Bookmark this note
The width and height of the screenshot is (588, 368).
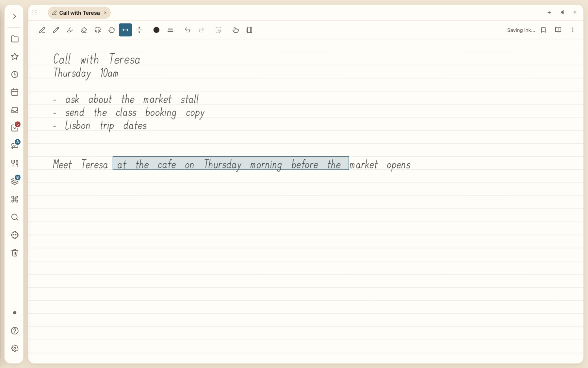pos(544,30)
